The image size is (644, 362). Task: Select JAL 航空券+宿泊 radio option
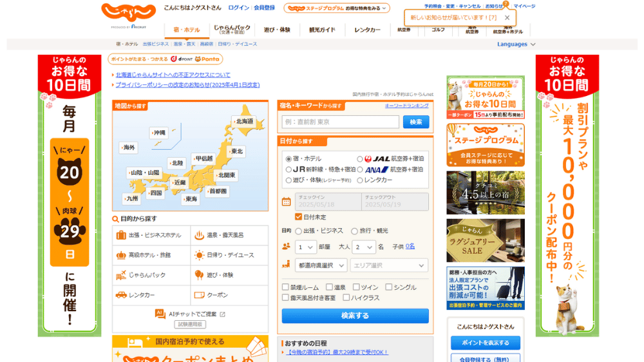(x=360, y=159)
